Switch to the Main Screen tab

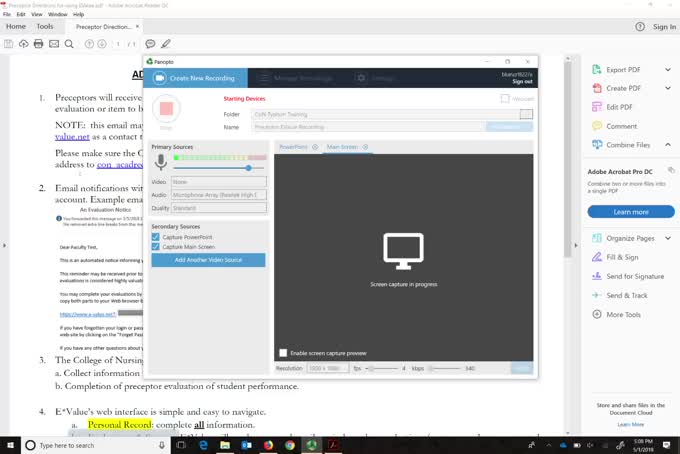(x=342, y=147)
